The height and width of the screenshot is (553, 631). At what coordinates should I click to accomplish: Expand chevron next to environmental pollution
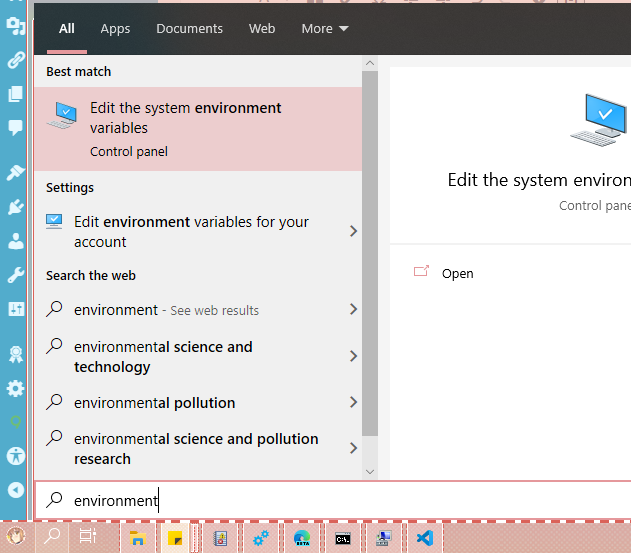tap(353, 402)
